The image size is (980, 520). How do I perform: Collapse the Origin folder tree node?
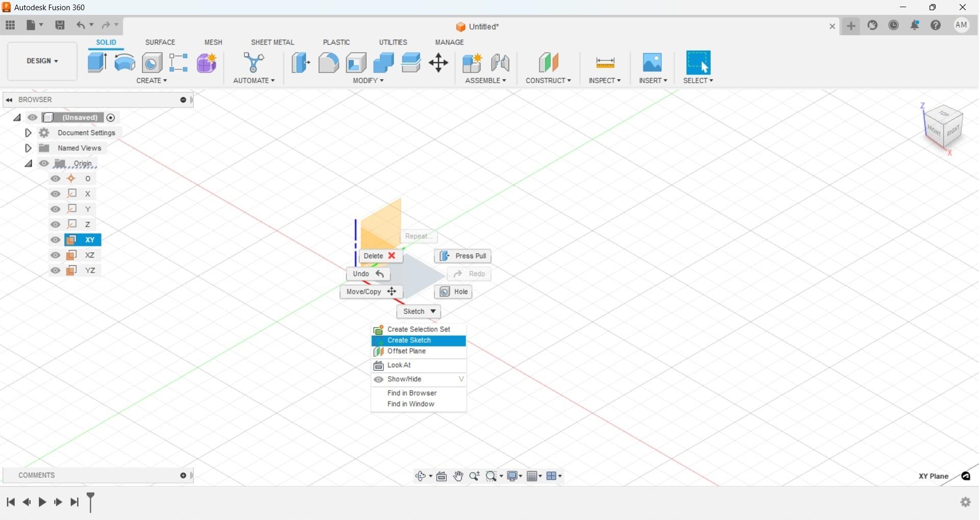29,164
